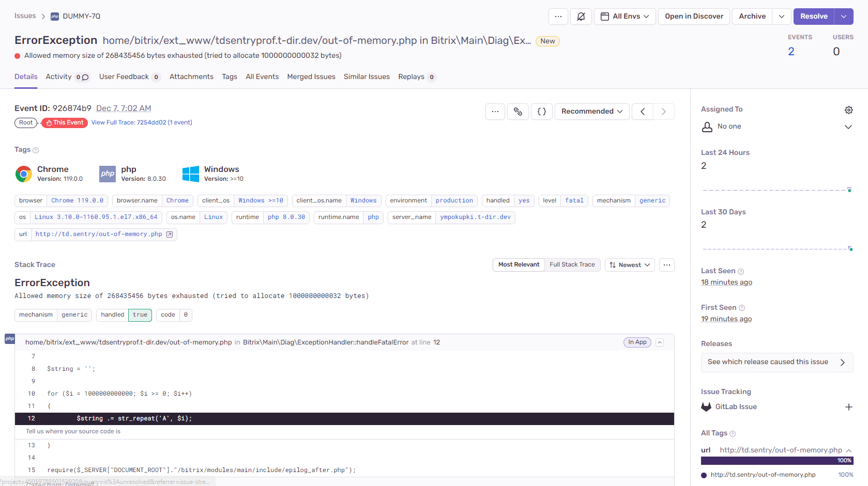Open the Resolve options dropdown arrow
This screenshot has width=868, height=486.
[844, 17]
